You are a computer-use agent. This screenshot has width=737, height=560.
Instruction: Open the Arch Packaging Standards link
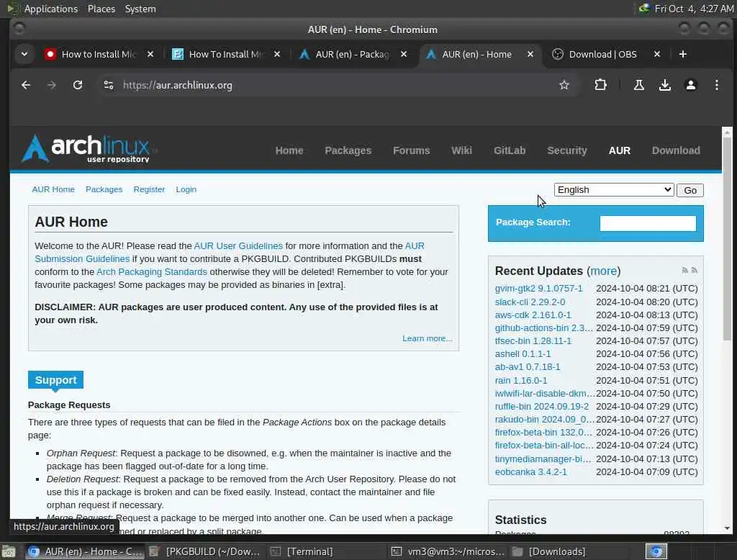tap(151, 272)
